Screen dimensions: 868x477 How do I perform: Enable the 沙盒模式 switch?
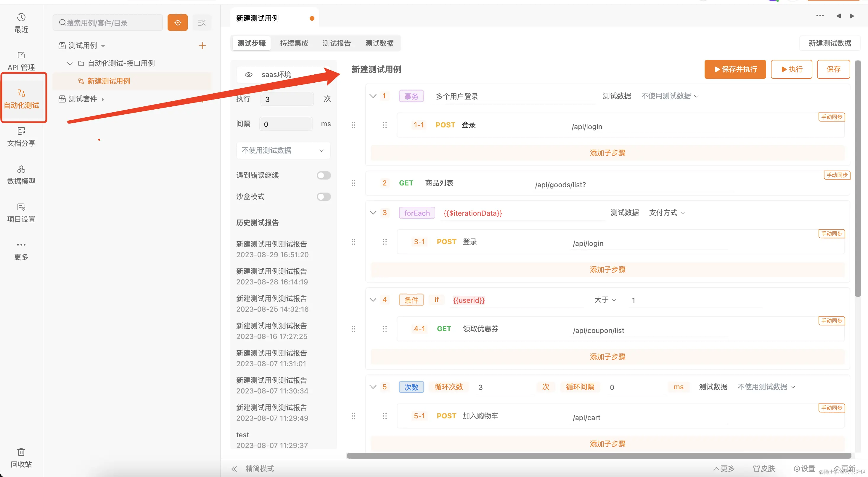pos(324,196)
